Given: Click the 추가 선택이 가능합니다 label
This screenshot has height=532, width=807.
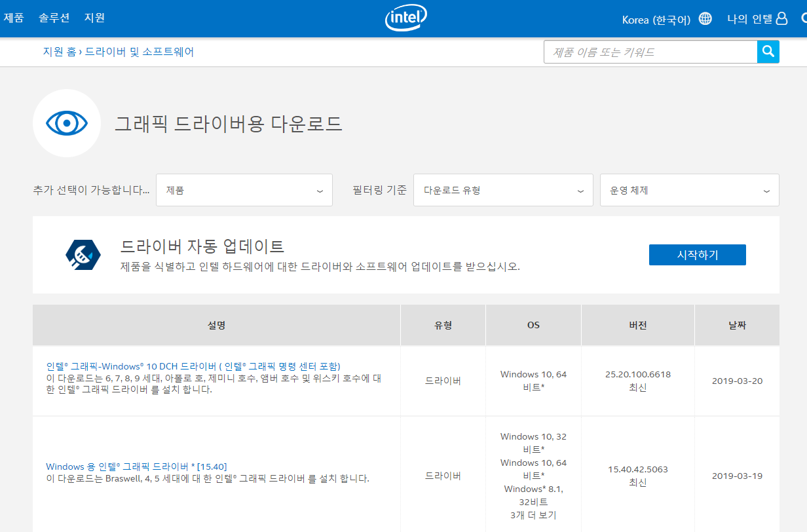Looking at the screenshot, I should tap(91, 190).
